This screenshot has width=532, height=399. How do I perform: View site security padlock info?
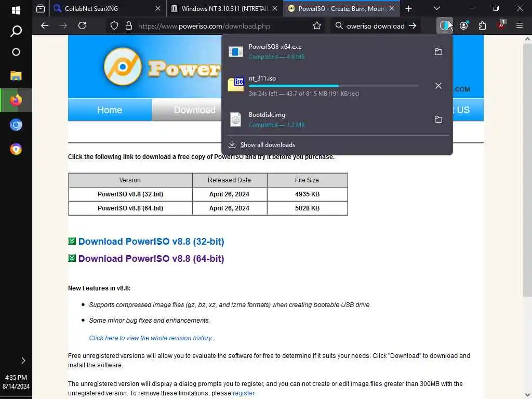[129, 26]
